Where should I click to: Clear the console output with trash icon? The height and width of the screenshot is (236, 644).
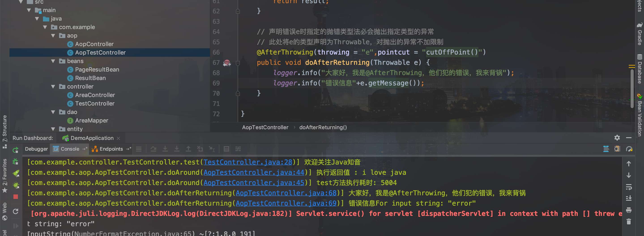(x=629, y=221)
